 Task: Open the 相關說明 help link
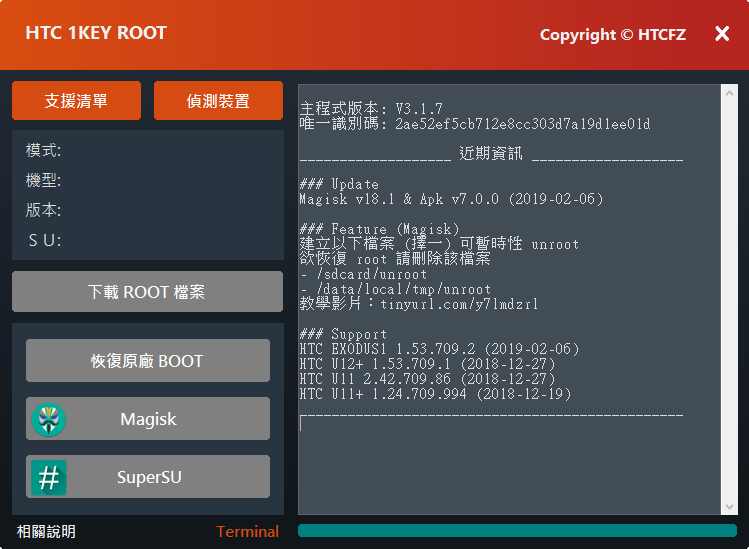coord(46,531)
